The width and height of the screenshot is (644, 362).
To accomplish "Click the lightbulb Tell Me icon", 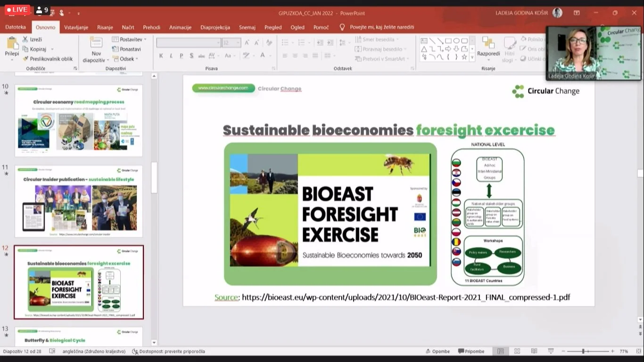I will (x=342, y=27).
